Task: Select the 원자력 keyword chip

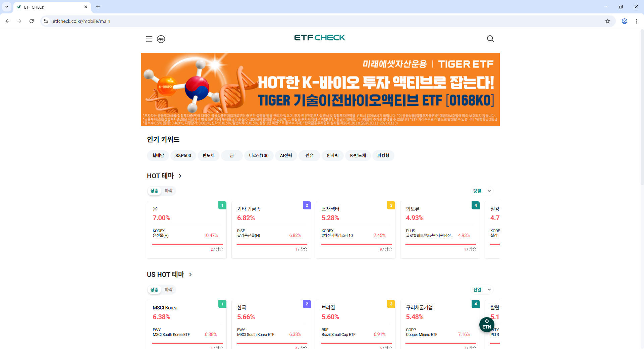Action: tap(333, 155)
